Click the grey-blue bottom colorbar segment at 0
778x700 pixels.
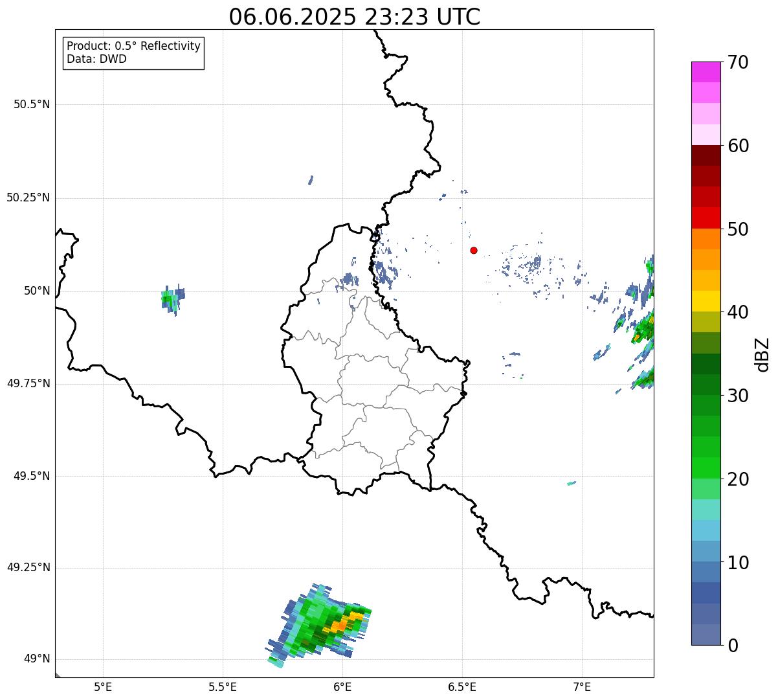pos(706,635)
